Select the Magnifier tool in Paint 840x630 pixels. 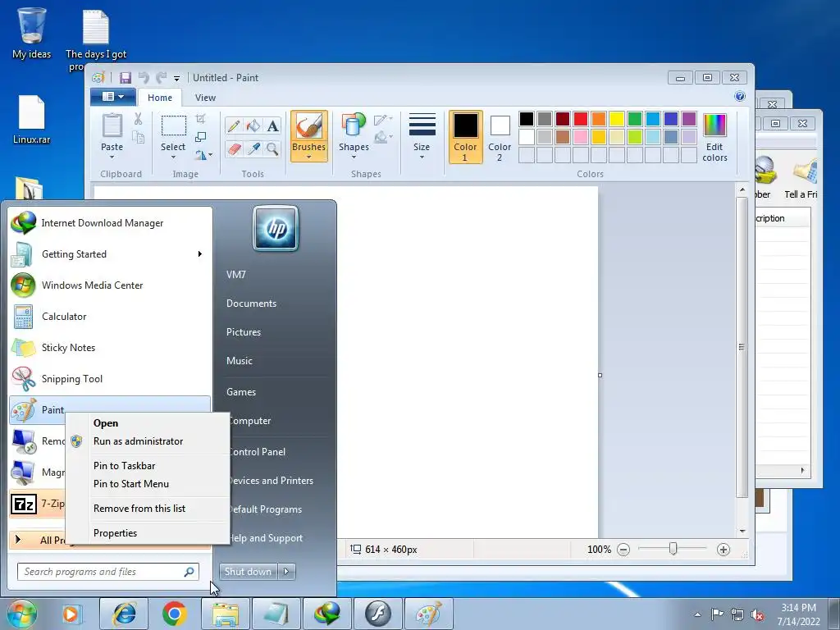(272, 148)
